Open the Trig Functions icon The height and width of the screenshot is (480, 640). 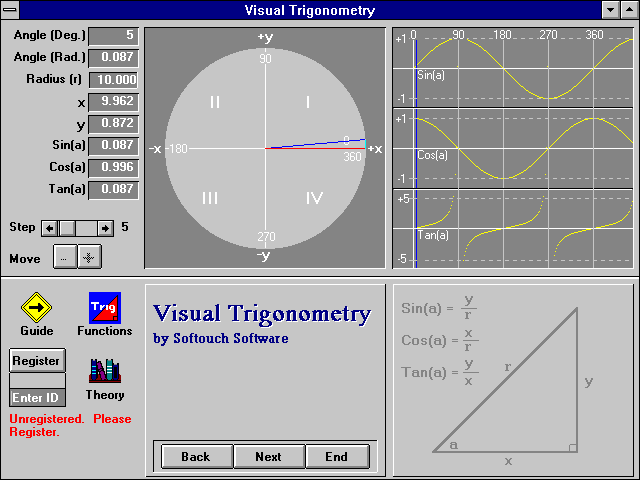click(x=104, y=307)
